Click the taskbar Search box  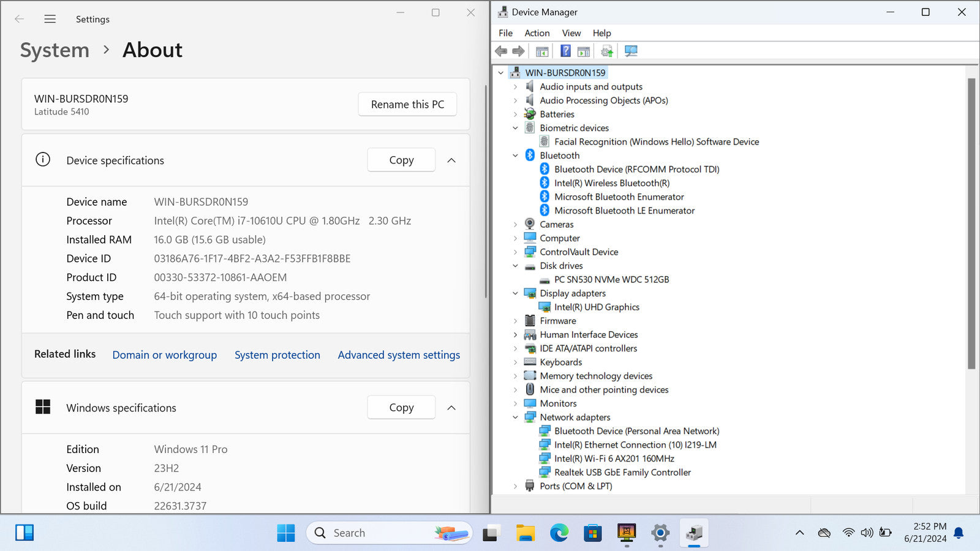(390, 533)
